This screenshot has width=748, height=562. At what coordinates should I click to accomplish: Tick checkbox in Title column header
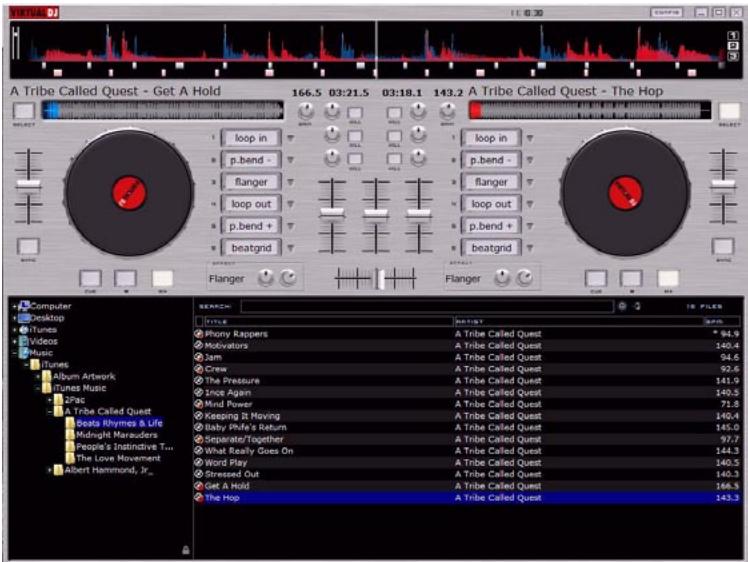click(x=200, y=322)
